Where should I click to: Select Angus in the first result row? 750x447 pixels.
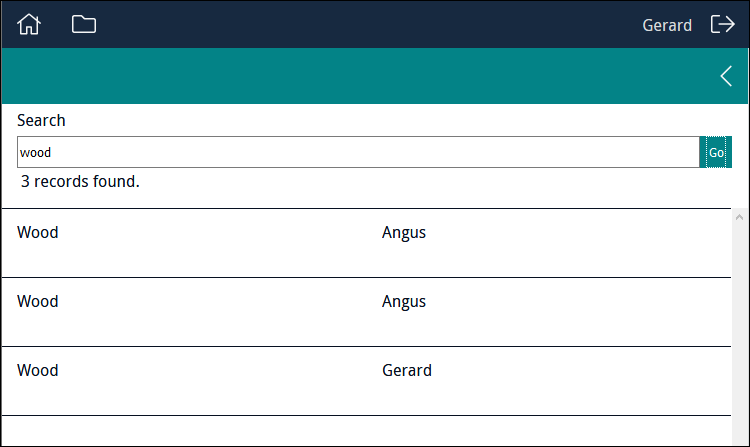(404, 233)
